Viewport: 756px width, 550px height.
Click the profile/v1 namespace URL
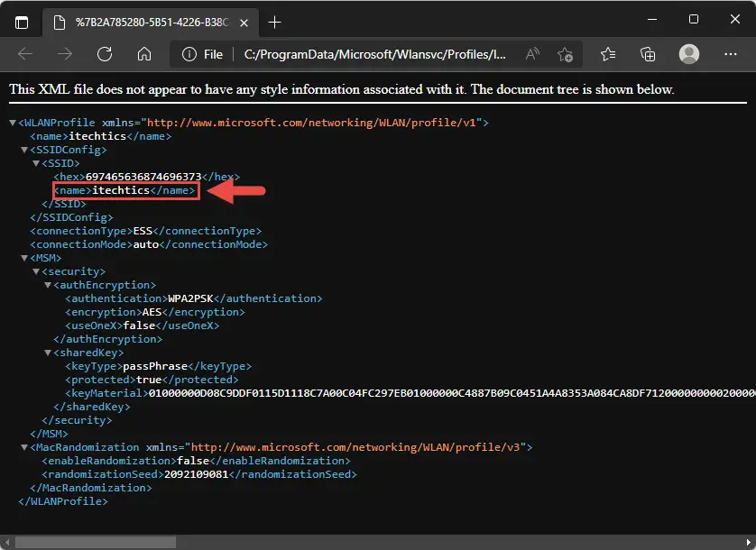311,123
